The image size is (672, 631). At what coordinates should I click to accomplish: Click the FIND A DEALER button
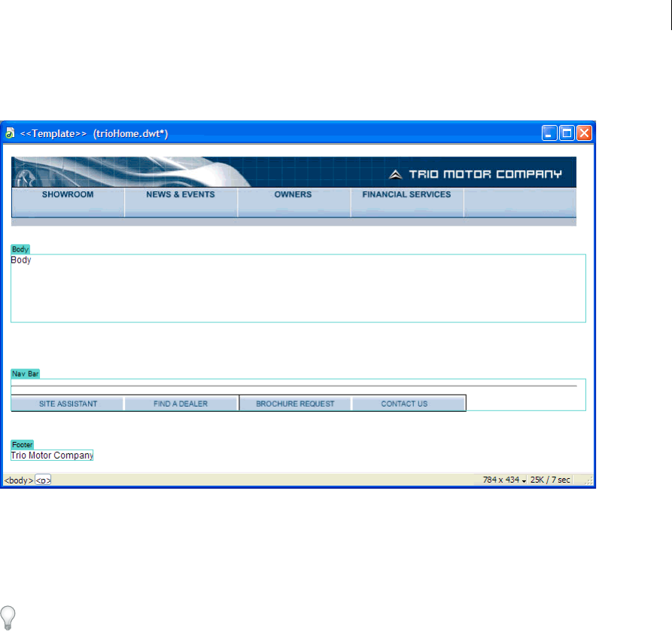pos(181,404)
